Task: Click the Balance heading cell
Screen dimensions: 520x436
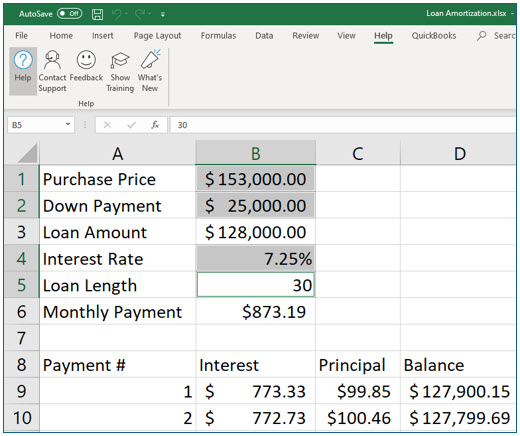Action: (458, 364)
